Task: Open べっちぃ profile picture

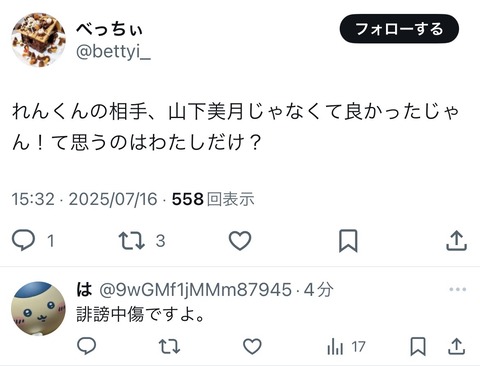Action: tap(38, 40)
